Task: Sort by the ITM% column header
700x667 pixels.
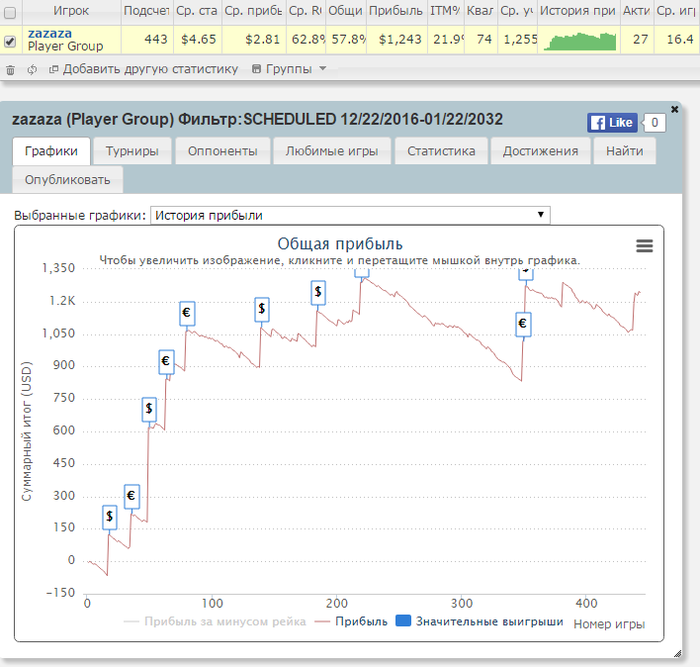Action: click(x=445, y=11)
